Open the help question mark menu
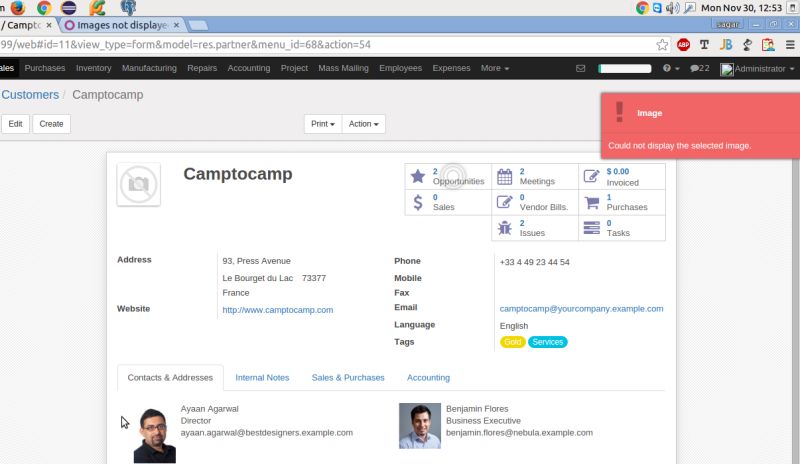Viewport: 800px width, 464px height. point(670,68)
